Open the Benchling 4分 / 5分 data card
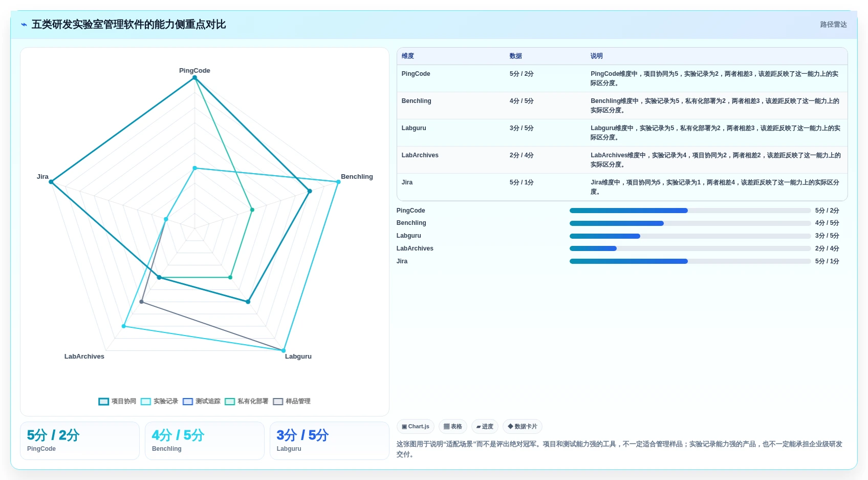This screenshot has width=868, height=480. pyautogui.click(x=205, y=441)
